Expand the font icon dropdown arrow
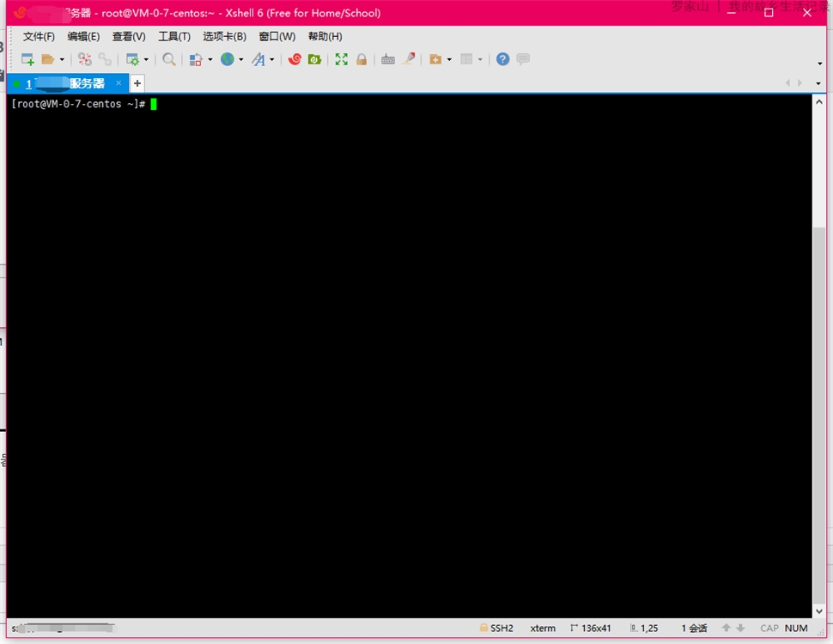Image resolution: width=833 pixels, height=644 pixels. pos(272,60)
